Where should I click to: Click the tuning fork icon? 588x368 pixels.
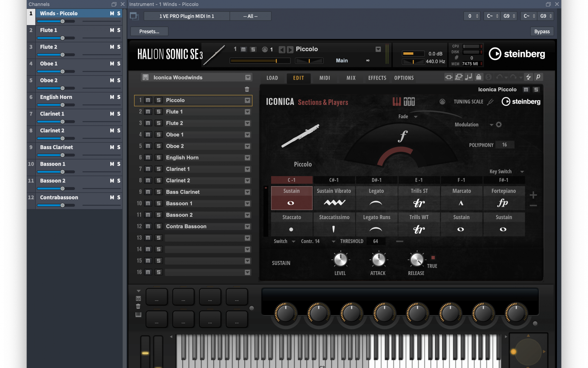[x=490, y=102]
